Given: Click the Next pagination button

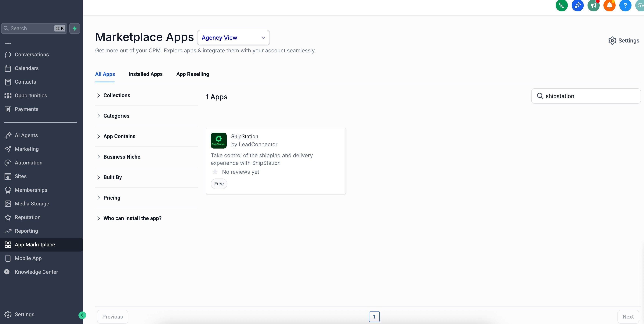Looking at the screenshot, I should pos(628,316).
